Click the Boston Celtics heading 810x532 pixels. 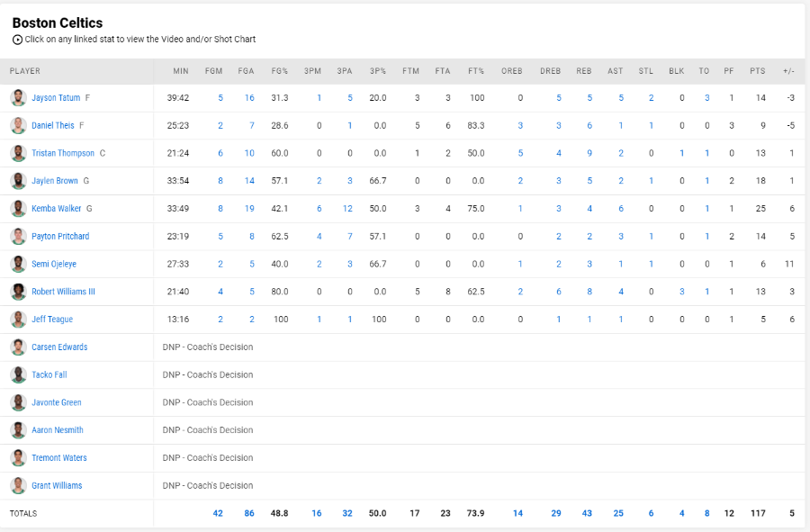[58, 23]
